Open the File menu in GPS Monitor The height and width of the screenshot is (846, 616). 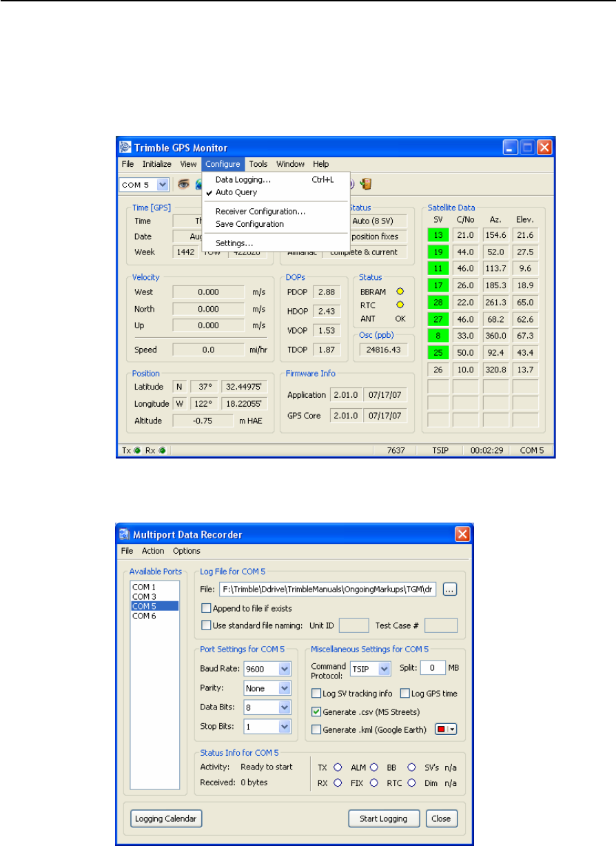click(127, 164)
